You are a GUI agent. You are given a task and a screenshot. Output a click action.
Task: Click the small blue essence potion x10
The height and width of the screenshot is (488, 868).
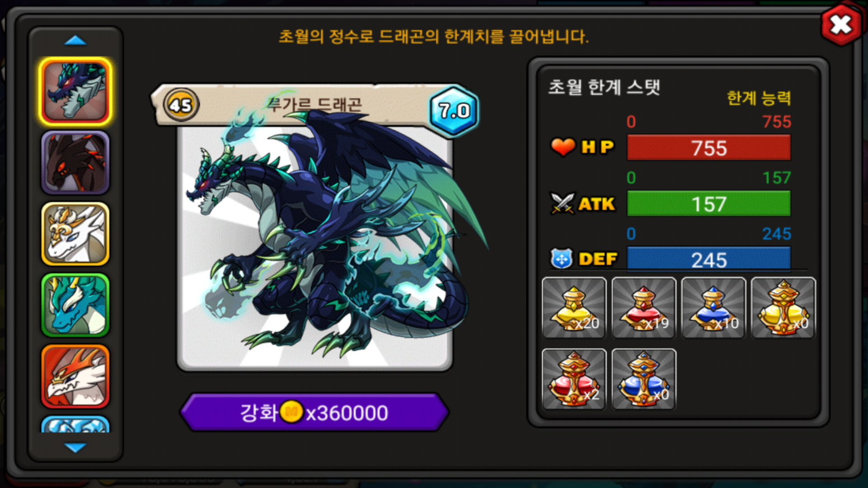coord(713,308)
